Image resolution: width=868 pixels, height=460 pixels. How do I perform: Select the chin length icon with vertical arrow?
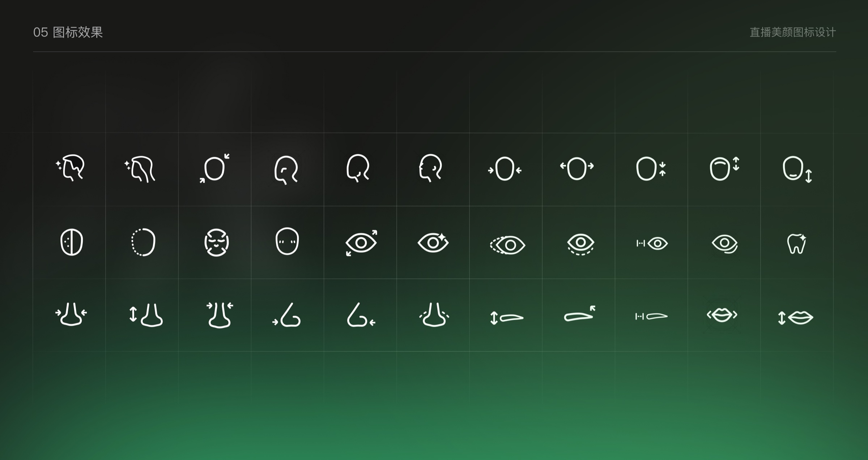tap(797, 169)
